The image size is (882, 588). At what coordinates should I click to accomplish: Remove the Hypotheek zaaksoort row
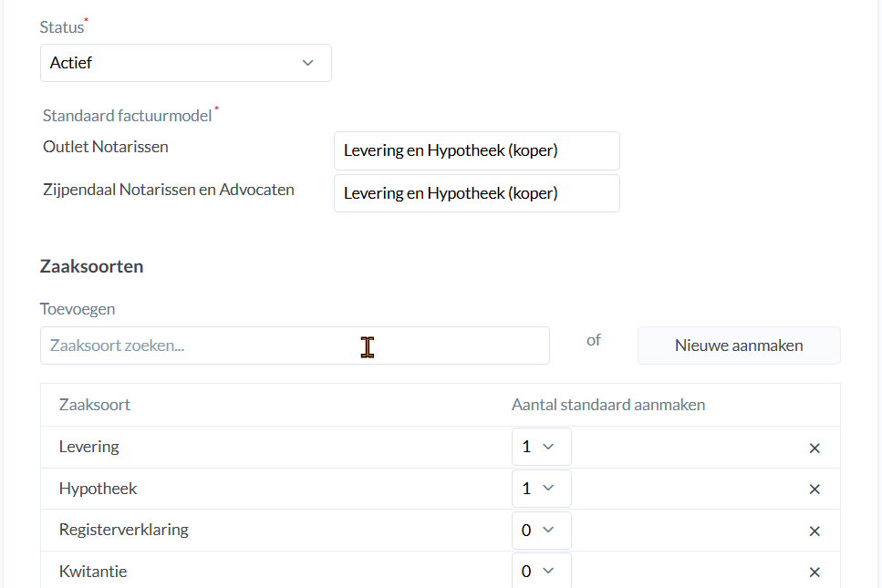815,490
